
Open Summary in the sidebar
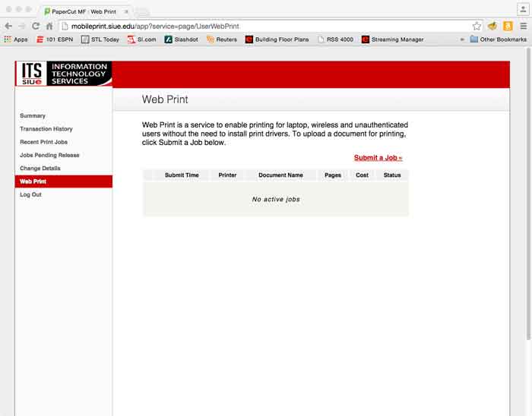click(x=33, y=116)
